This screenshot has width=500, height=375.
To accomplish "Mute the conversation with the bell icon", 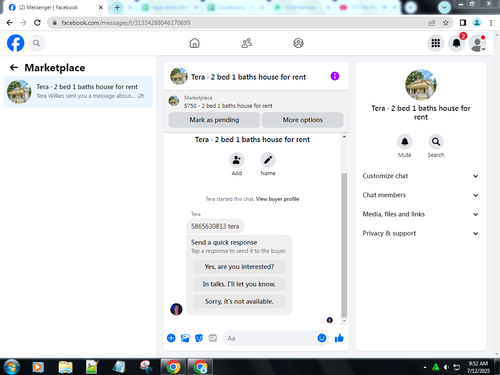I will click(x=405, y=142).
